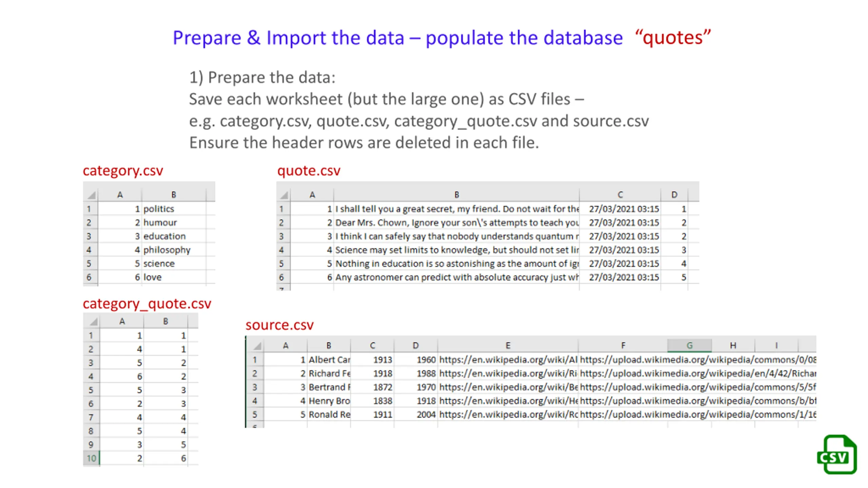Select column E header in source.csv
868x488 pixels.
pyautogui.click(x=508, y=345)
